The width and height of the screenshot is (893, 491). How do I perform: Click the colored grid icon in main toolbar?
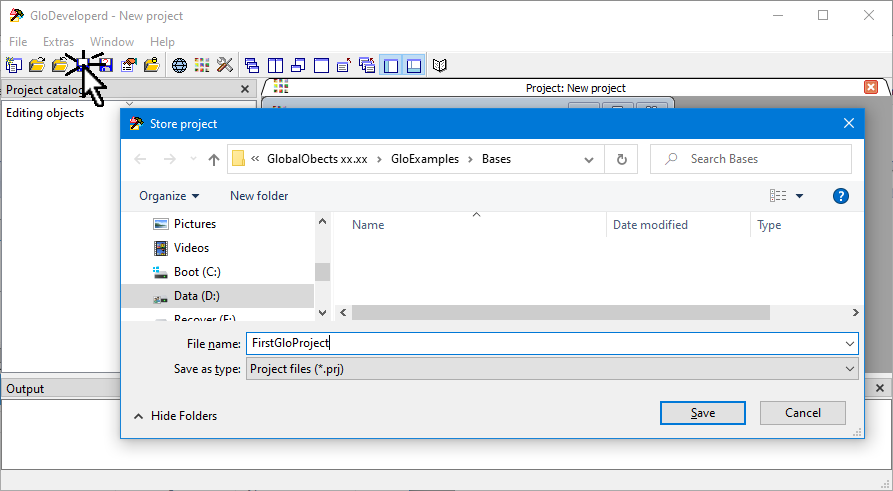click(x=202, y=66)
